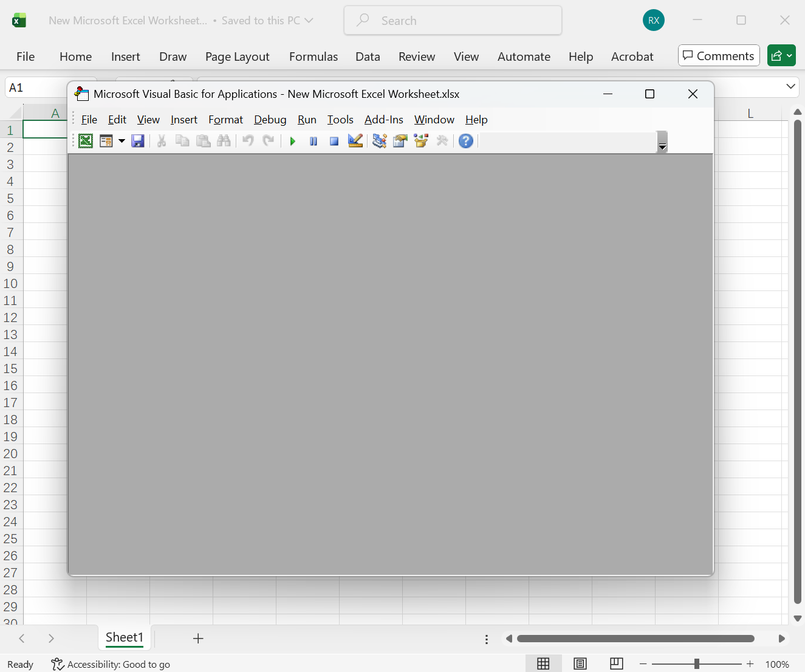Select the Page Layout view icon
The height and width of the screenshot is (672, 805).
[580, 663]
